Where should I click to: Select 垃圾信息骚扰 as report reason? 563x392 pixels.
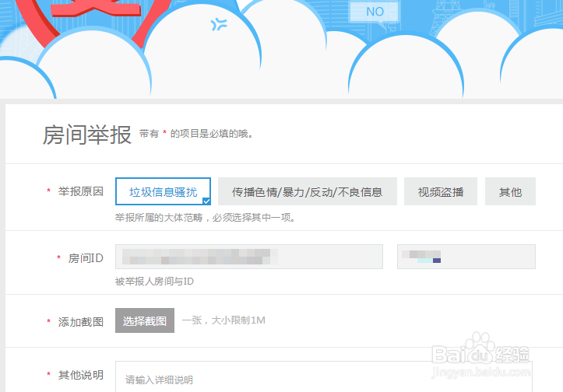pos(163,191)
